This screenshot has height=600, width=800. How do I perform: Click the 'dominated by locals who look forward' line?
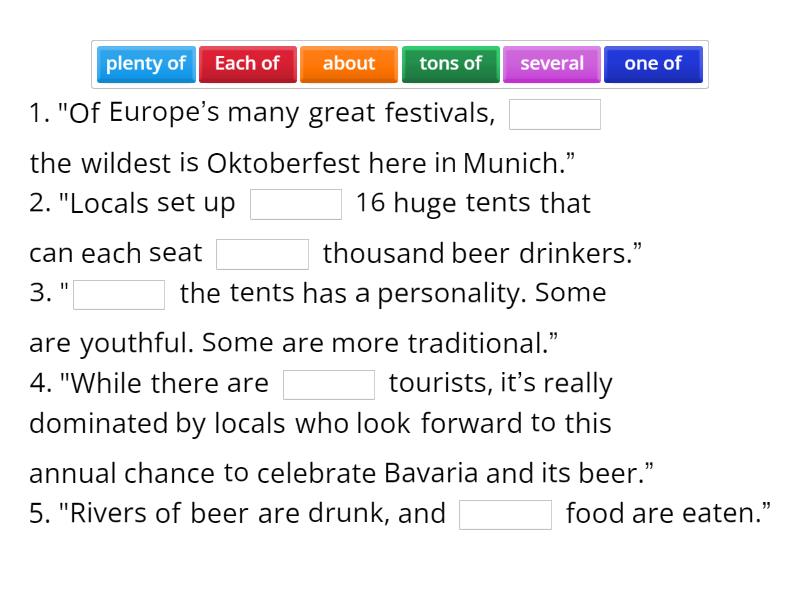tap(320, 423)
